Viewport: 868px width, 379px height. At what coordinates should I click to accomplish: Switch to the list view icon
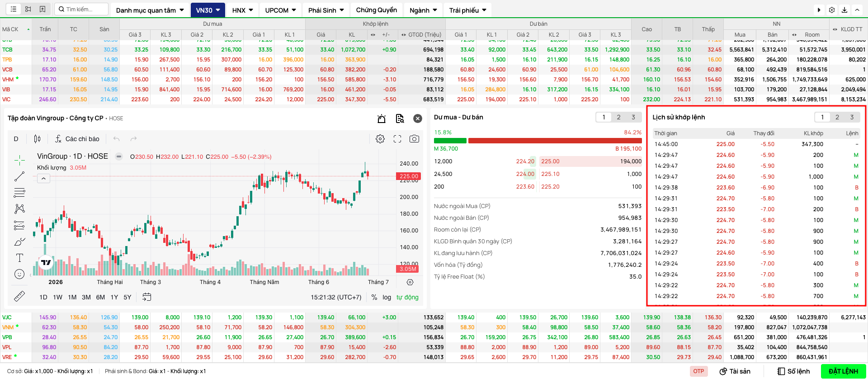coord(14,9)
